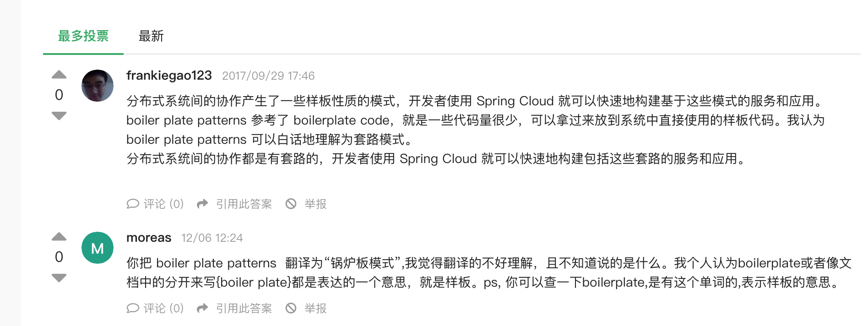Click the report icon under moreas's answer
Viewport: 868px width, 326px height.
point(291,309)
